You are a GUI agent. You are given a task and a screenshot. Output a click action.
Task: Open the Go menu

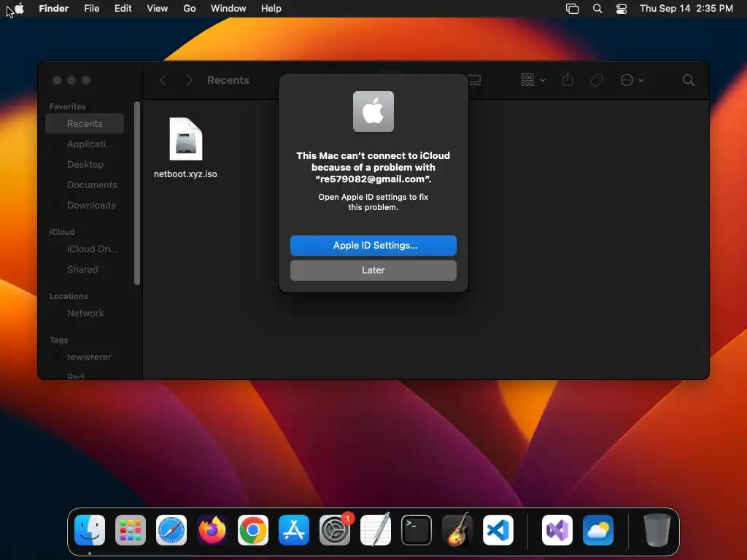tap(190, 9)
